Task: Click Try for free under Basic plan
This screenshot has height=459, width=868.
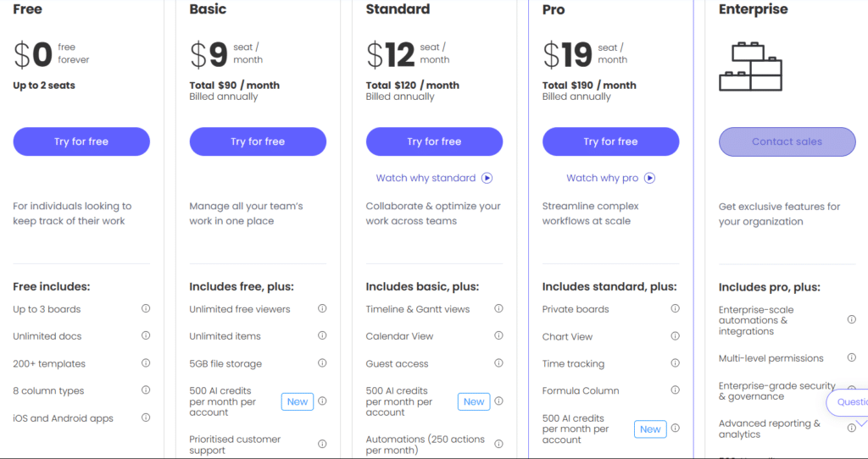Action: (x=258, y=141)
